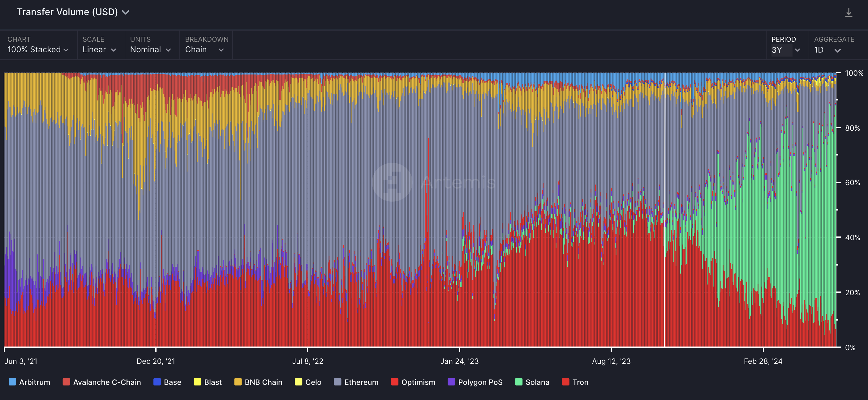868x400 pixels.
Task: Change the Breakdown Chain selector
Action: [x=204, y=49]
